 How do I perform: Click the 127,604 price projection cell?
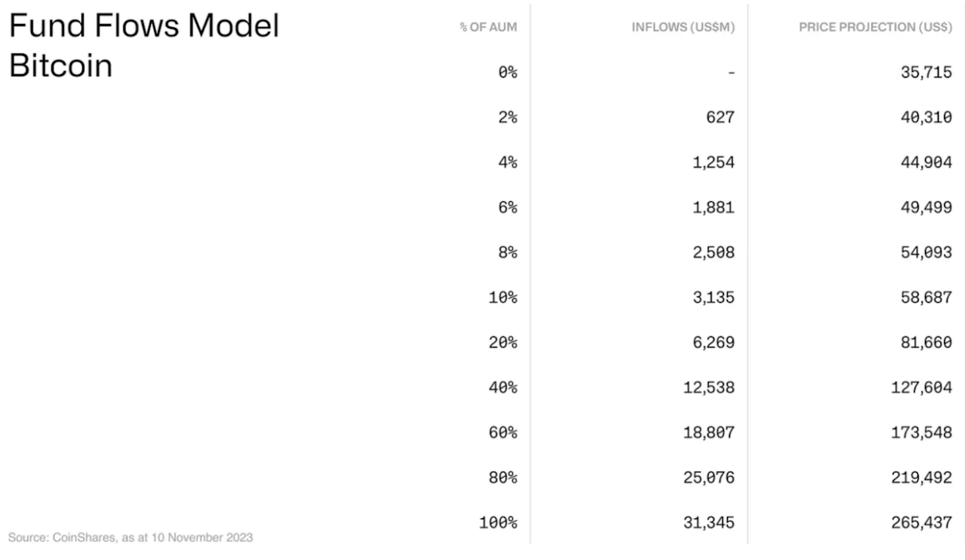coord(922,388)
